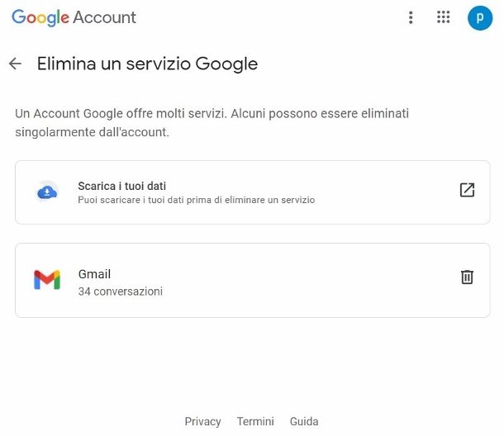Click the "Gmail" service name
Viewport: 504px width, 436px height.
[94, 274]
